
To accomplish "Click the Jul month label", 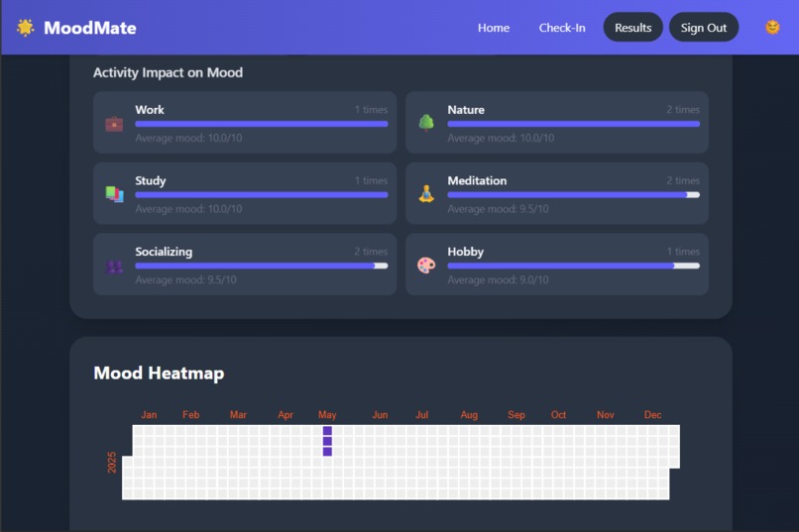I will tap(422, 414).
